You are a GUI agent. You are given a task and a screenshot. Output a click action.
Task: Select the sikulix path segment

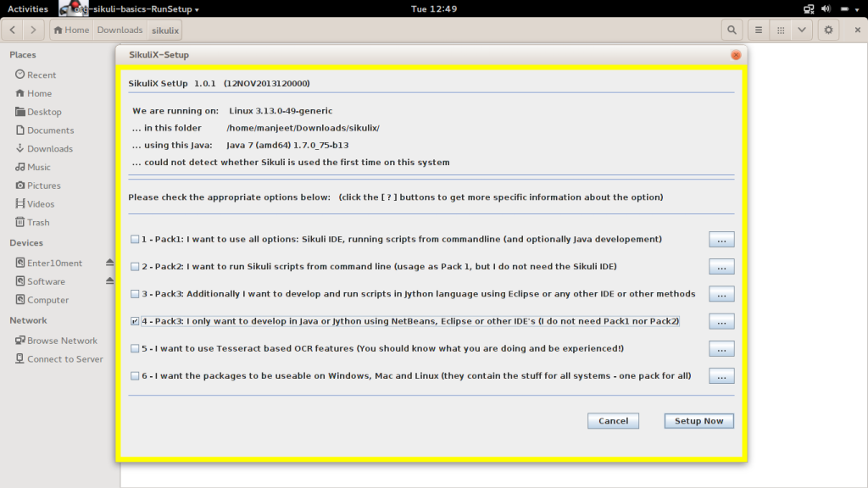pyautogui.click(x=165, y=30)
